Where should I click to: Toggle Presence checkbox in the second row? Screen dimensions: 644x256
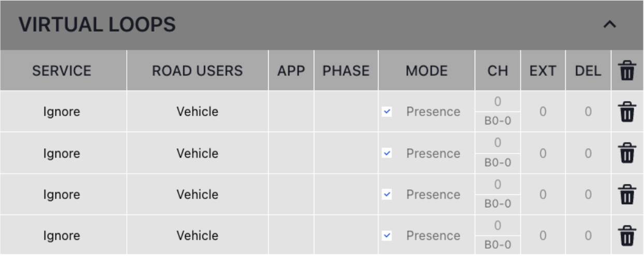pos(387,153)
